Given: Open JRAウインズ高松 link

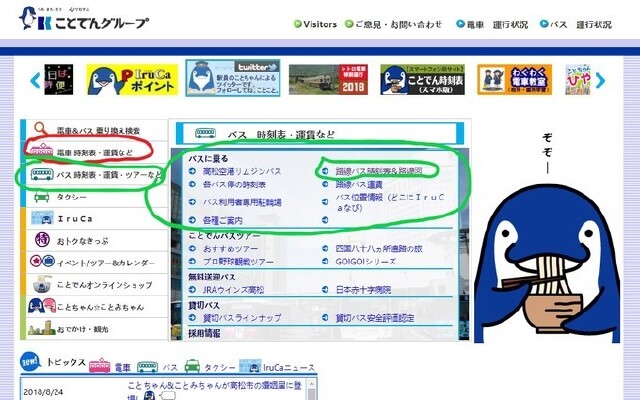Looking at the screenshot, I should tap(233, 290).
